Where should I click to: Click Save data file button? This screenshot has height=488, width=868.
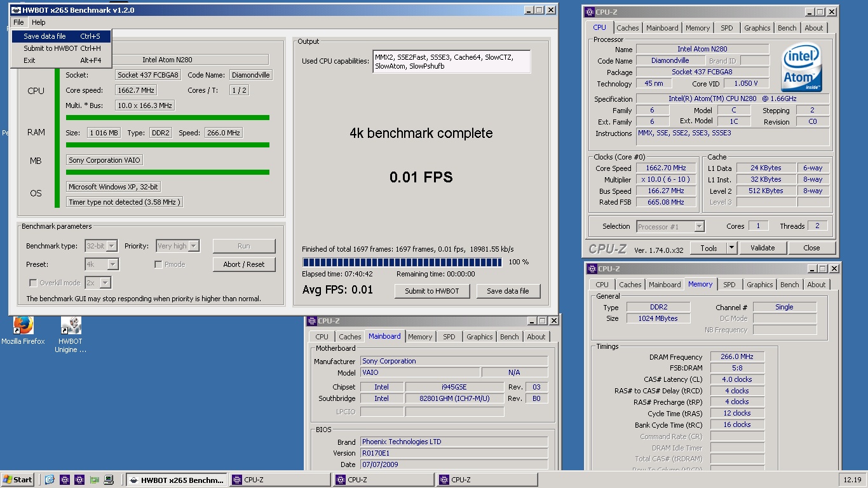508,291
